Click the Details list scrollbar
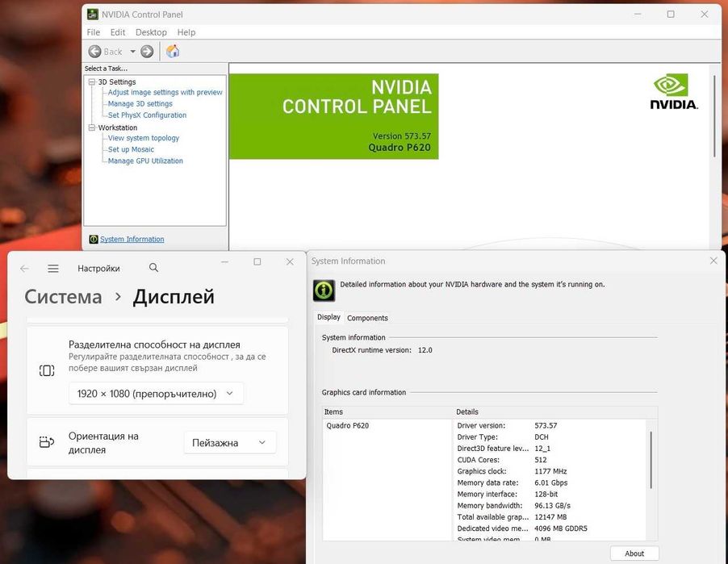Image resolution: width=728 pixels, height=564 pixels. tap(651, 460)
